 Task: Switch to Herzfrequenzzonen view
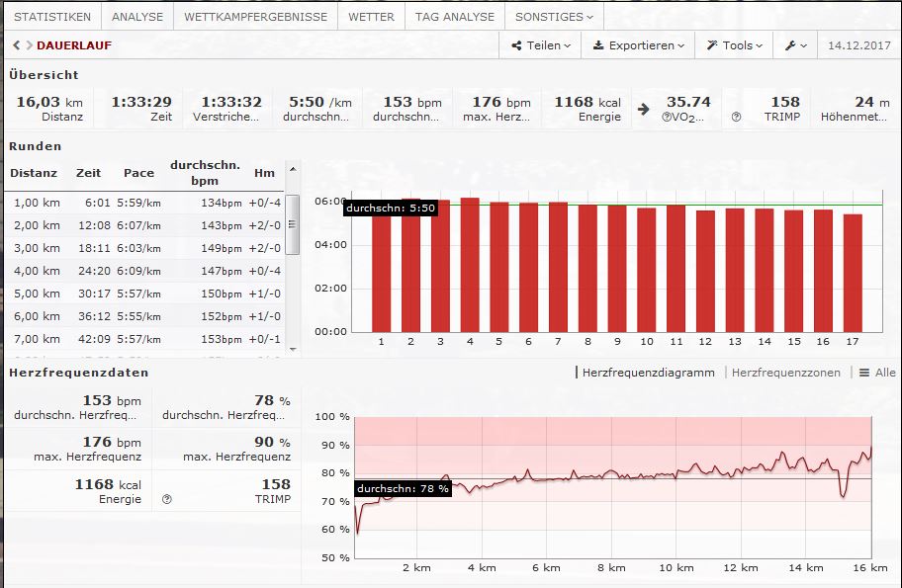click(x=785, y=373)
